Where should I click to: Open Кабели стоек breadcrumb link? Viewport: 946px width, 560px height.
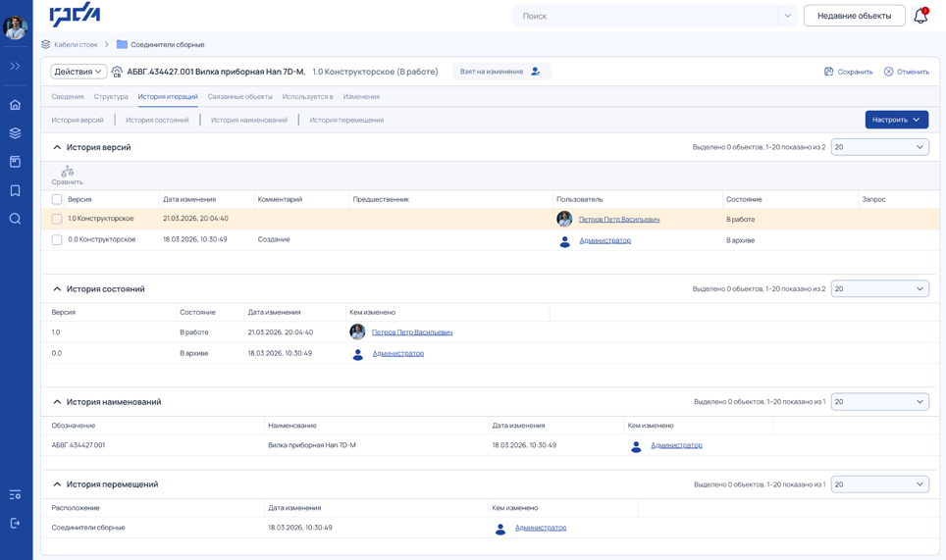[76, 44]
